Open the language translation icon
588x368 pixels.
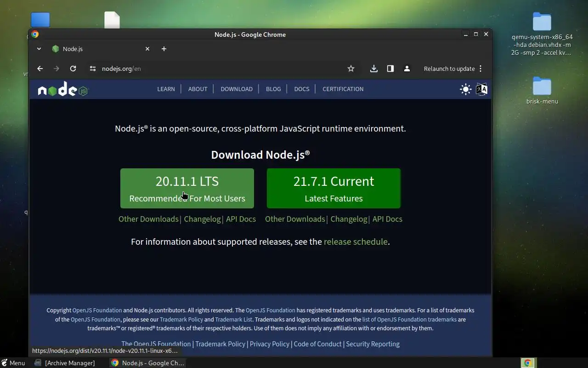pyautogui.click(x=481, y=89)
